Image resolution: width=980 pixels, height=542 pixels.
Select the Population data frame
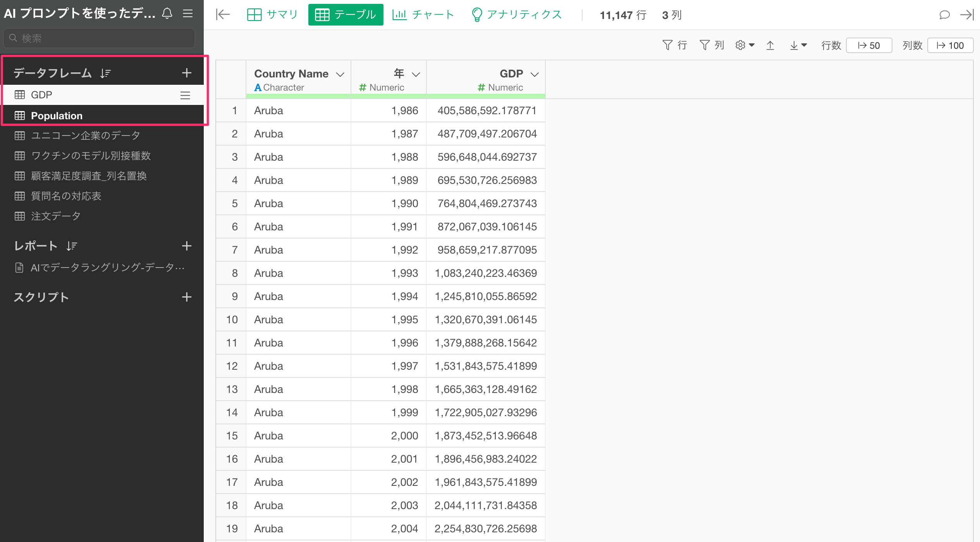click(x=57, y=116)
